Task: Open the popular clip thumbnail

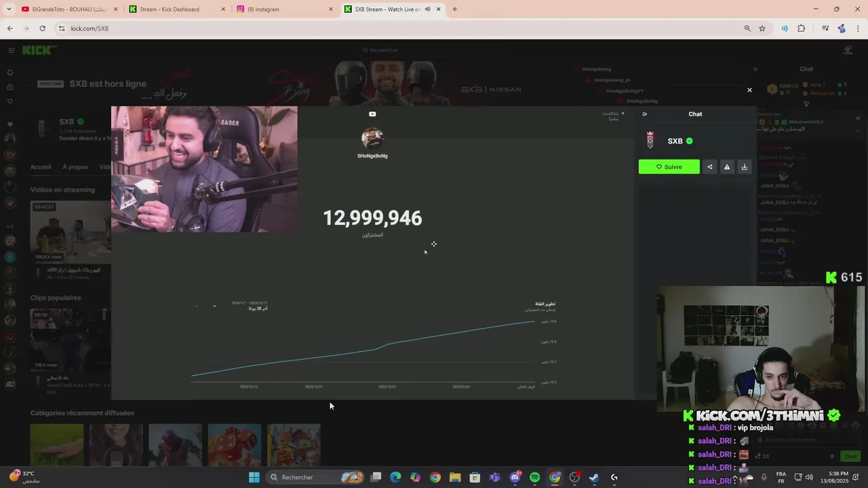Action: click(x=71, y=339)
